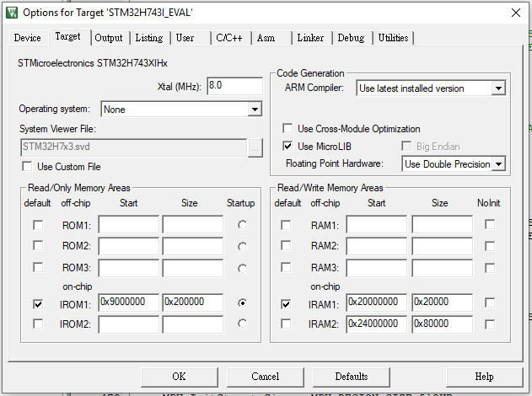The width and height of the screenshot is (532, 396).
Task: Check the IRAM2 default checkbox
Action: tap(286, 324)
